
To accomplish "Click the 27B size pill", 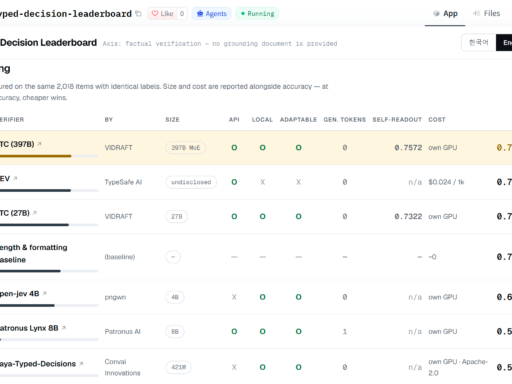I will [x=177, y=217].
